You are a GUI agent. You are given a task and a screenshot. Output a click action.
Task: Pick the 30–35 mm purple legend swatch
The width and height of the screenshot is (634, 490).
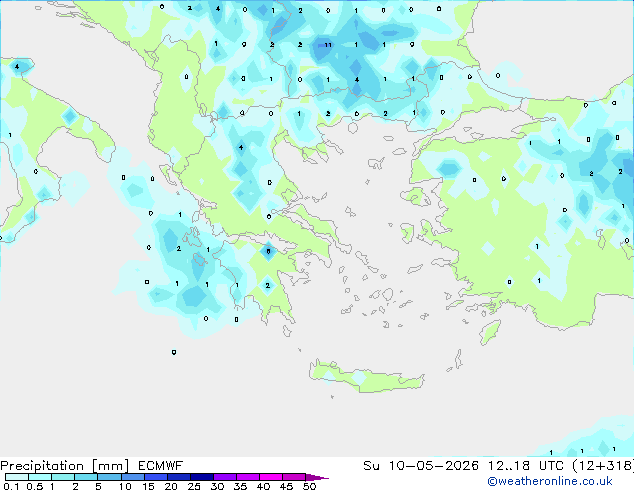point(224,477)
